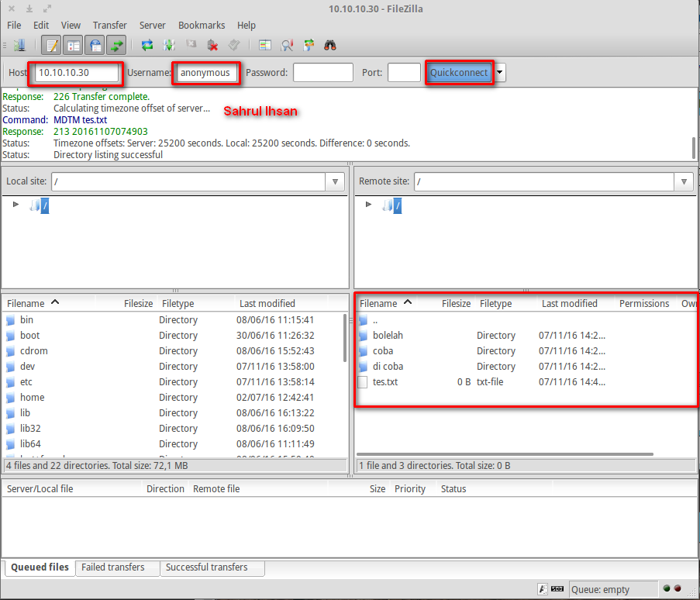Open the Remote site path dropdown
700x600 pixels.
click(684, 181)
